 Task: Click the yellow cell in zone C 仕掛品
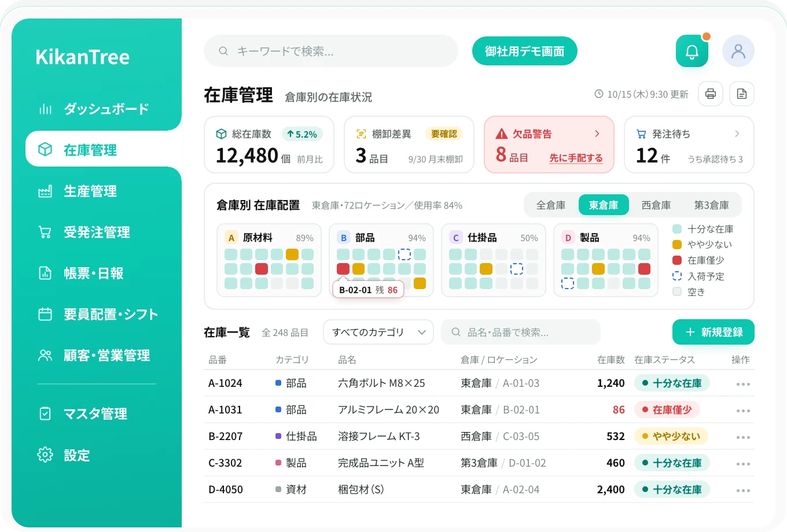486,269
